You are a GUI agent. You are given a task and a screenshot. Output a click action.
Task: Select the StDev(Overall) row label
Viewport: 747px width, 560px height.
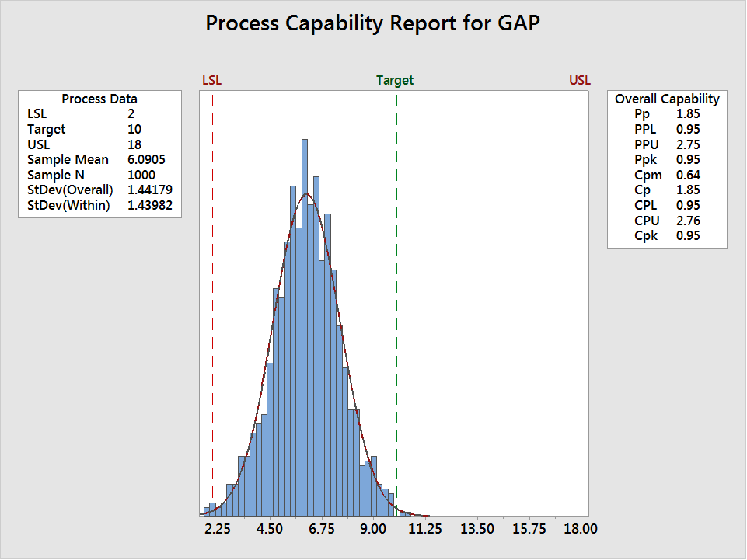pyautogui.click(x=70, y=190)
